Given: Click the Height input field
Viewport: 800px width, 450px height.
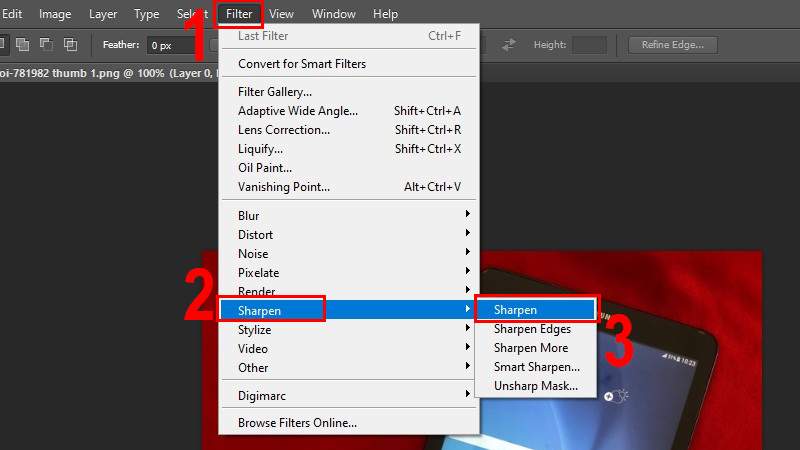Looking at the screenshot, I should point(589,45).
